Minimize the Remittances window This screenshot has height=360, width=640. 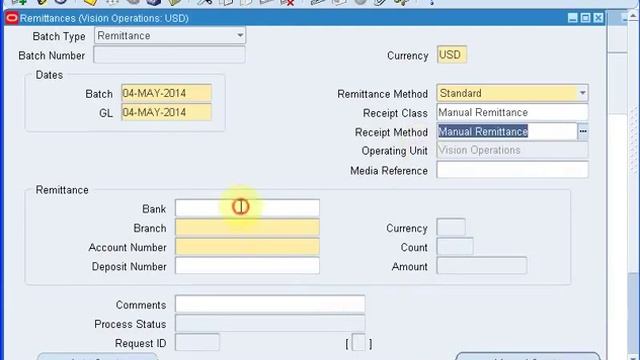(573, 18)
